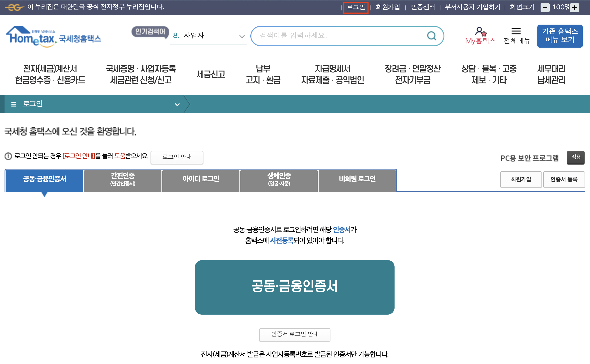
Task: Focus the 검색어를 입력하세요 search field
Action: pyautogui.click(x=337, y=36)
